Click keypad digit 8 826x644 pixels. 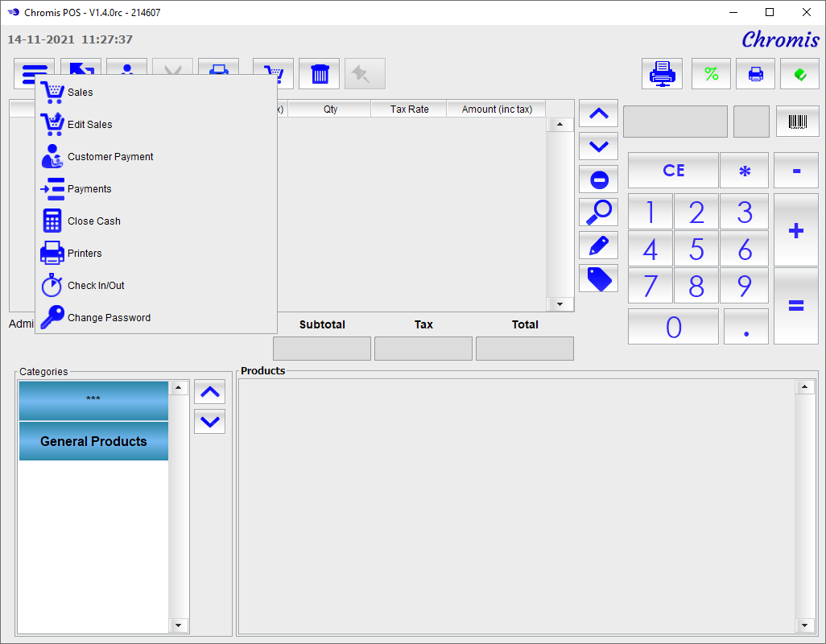tap(696, 286)
